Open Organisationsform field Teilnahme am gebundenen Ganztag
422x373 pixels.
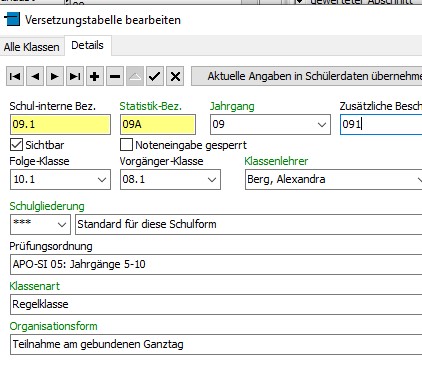tap(216, 344)
